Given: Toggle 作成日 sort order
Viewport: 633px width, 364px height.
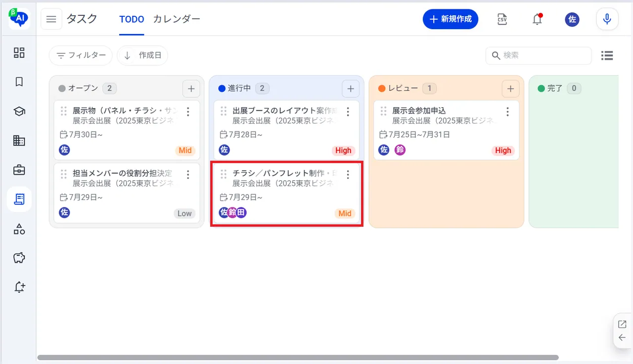Looking at the screenshot, I should pyautogui.click(x=142, y=55).
